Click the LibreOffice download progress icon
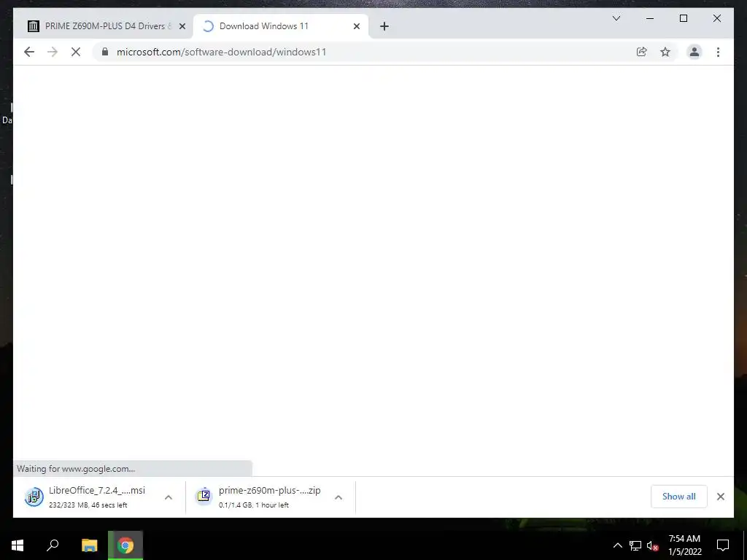This screenshot has height=560, width=747. 34,497
